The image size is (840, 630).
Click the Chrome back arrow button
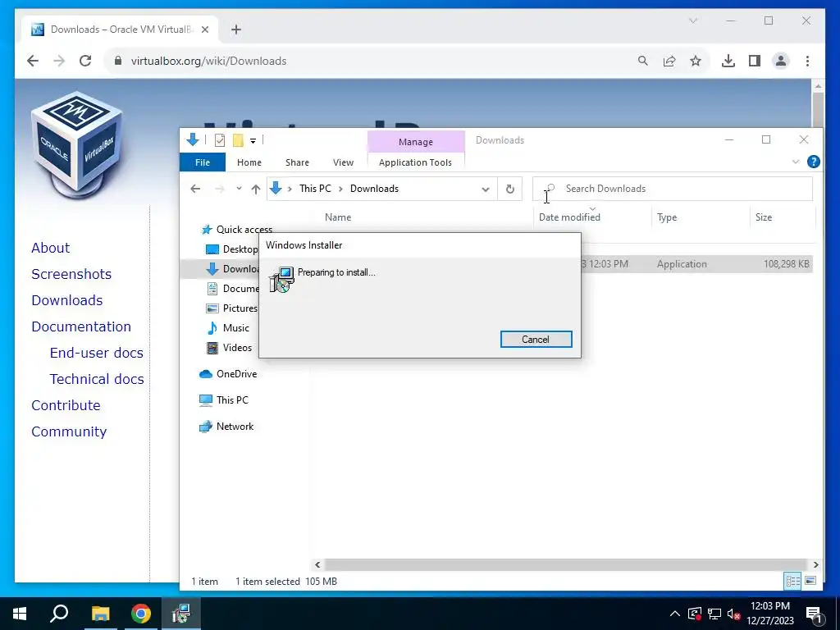click(33, 61)
